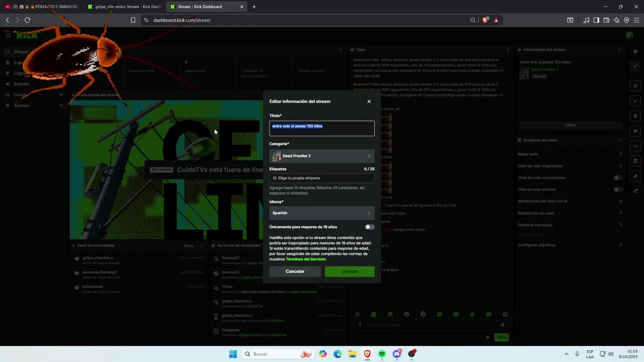644x362 pixels.
Task: Open the Categoría dropdown showing Dead Frontier 2
Action: coord(322,156)
